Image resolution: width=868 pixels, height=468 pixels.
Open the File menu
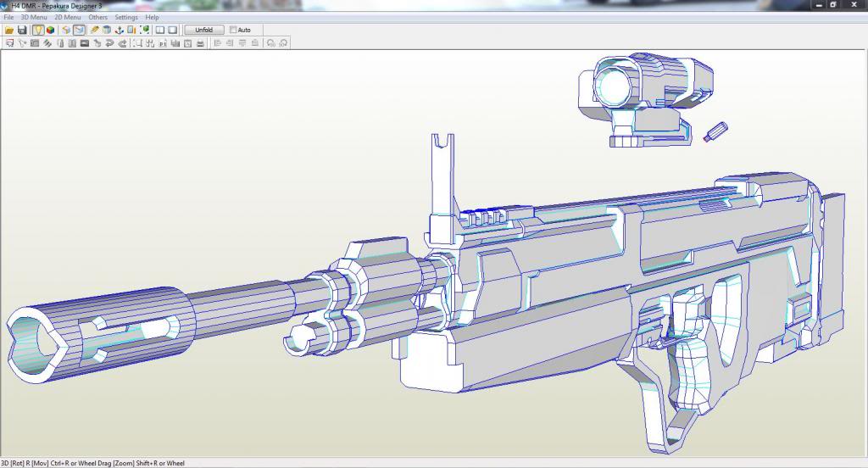coord(8,17)
